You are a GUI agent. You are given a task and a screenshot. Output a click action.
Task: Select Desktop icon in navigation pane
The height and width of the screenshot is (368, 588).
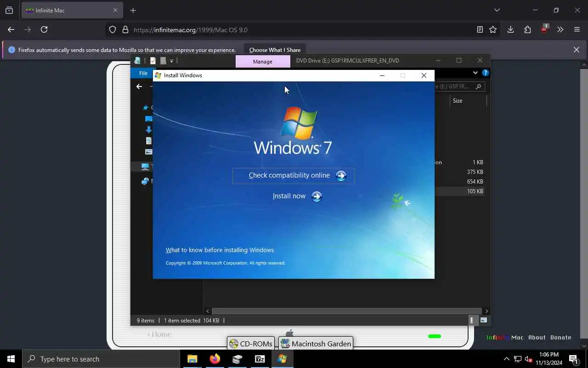[148, 119]
